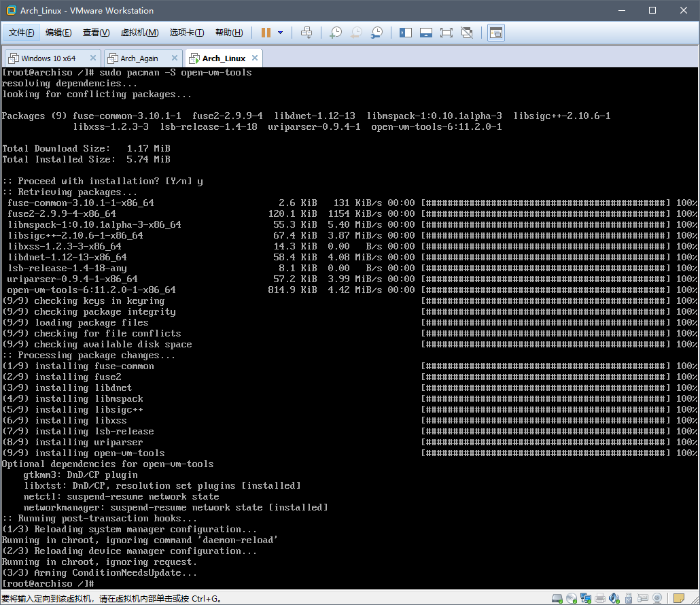This screenshot has width=700, height=605.
Task: Click the status bar hint about Ctrl+G
Action: point(111,598)
